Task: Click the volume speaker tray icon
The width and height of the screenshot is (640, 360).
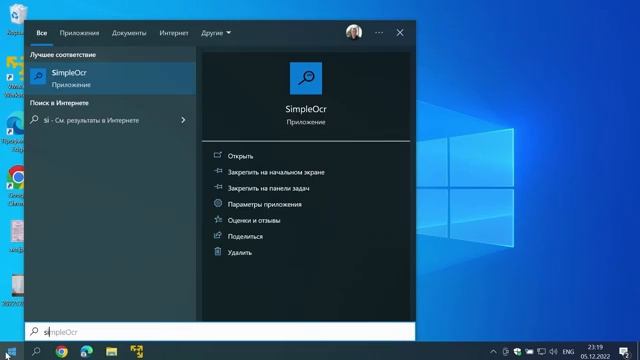Action: tap(553, 351)
